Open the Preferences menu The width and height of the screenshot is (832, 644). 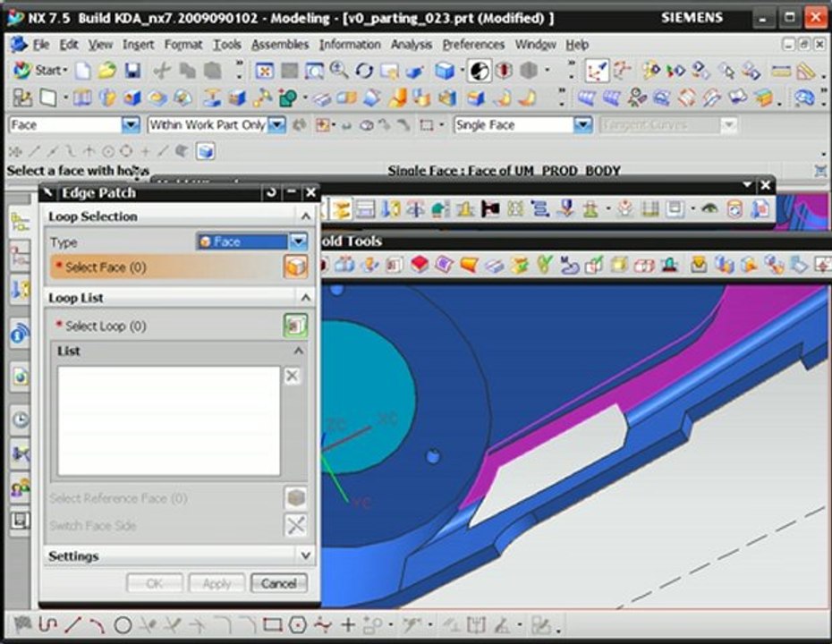[x=473, y=45]
